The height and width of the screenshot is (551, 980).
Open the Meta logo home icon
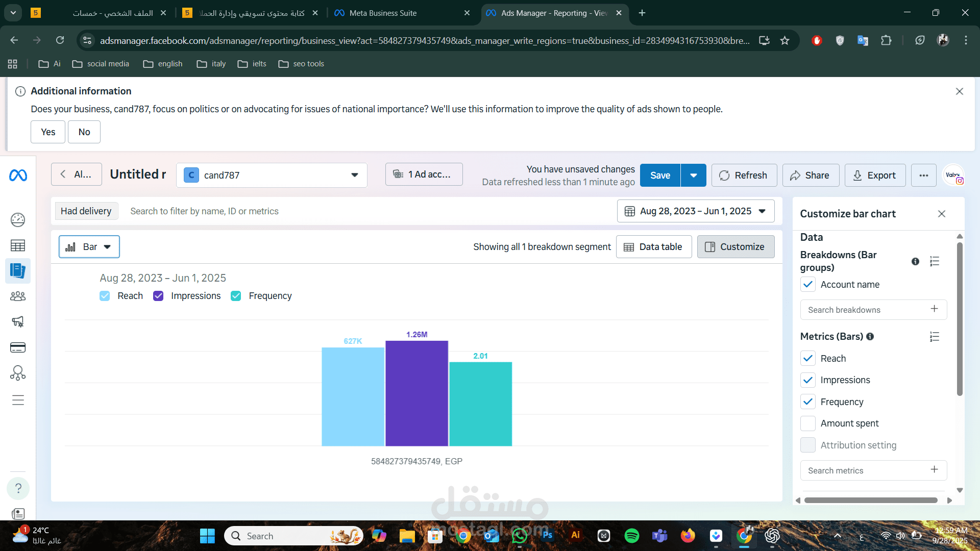18,176
